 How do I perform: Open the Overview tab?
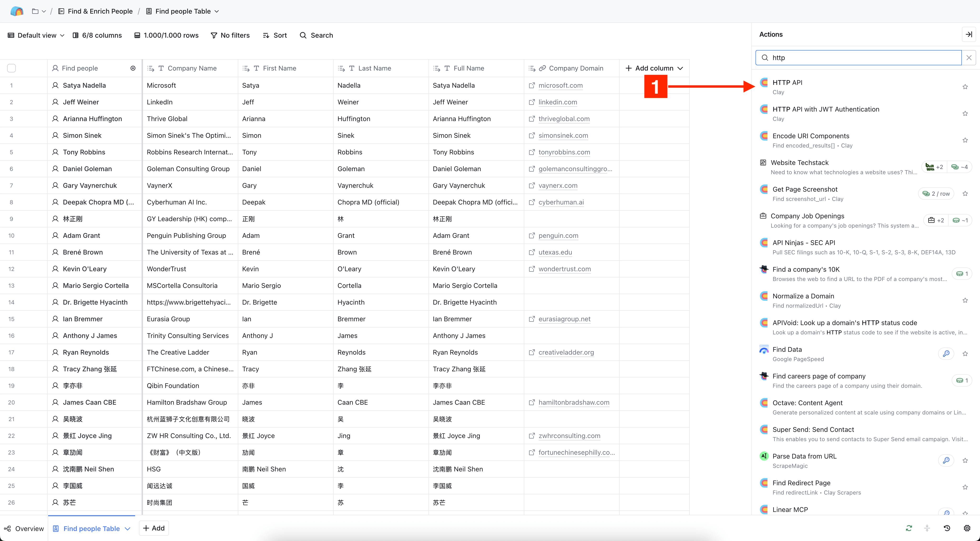[24, 528]
